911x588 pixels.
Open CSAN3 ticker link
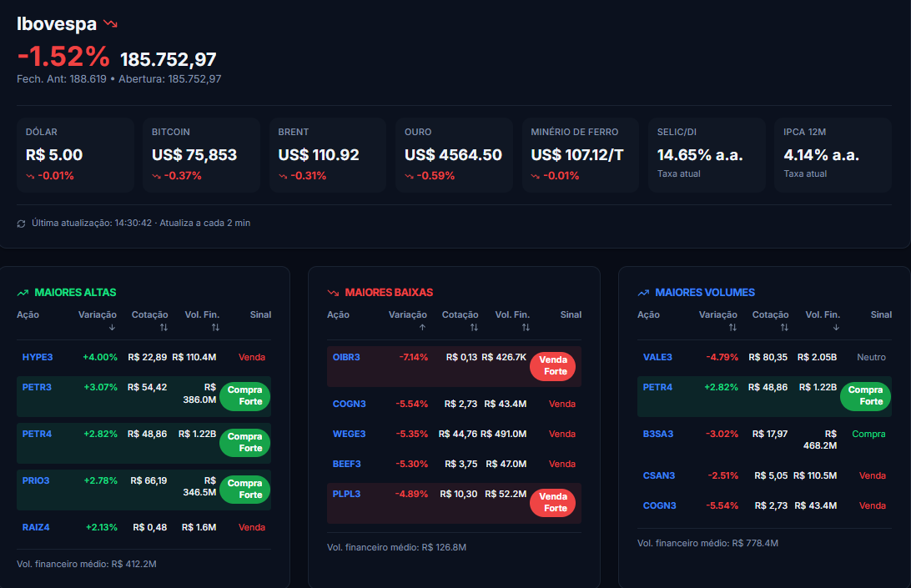[x=659, y=476]
